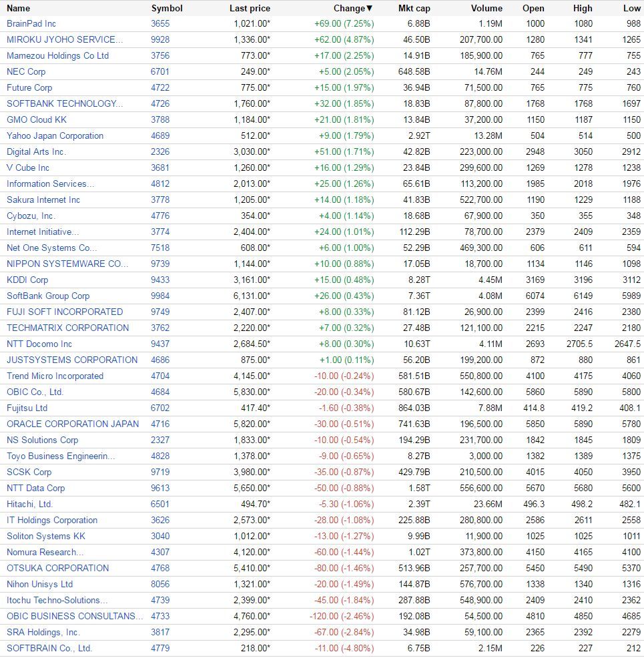The image size is (644, 658).
Task: Sort by the Open column header
Action: (x=533, y=8)
